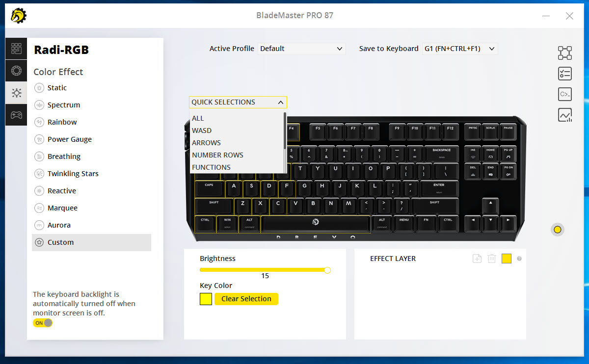
Task: Open the command console icon on the right
Action: (565, 94)
